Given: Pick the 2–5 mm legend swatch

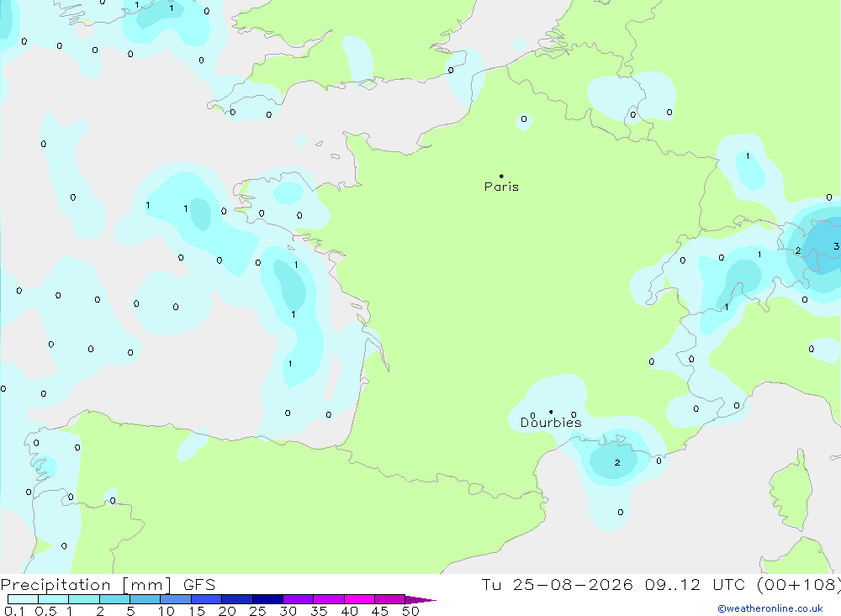Looking at the screenshot, I should coord(114,599).
